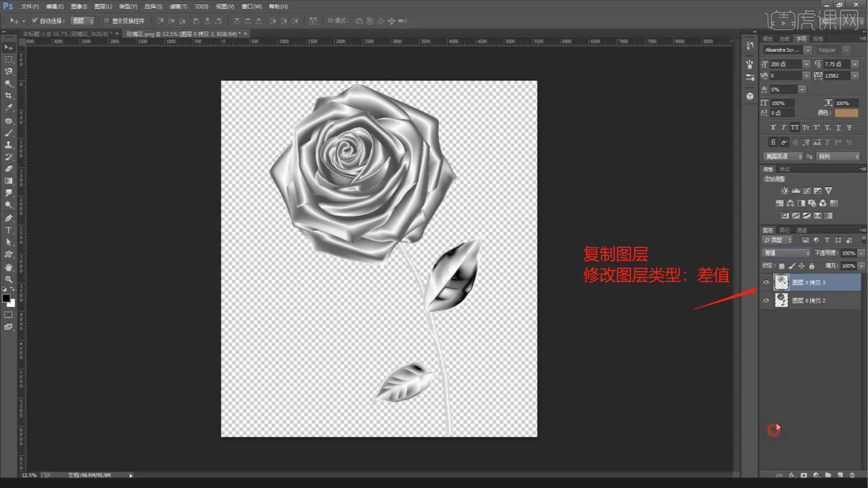Open the 3D panel cube icon
The image size is (868, 488).
(x=750, y=96)
